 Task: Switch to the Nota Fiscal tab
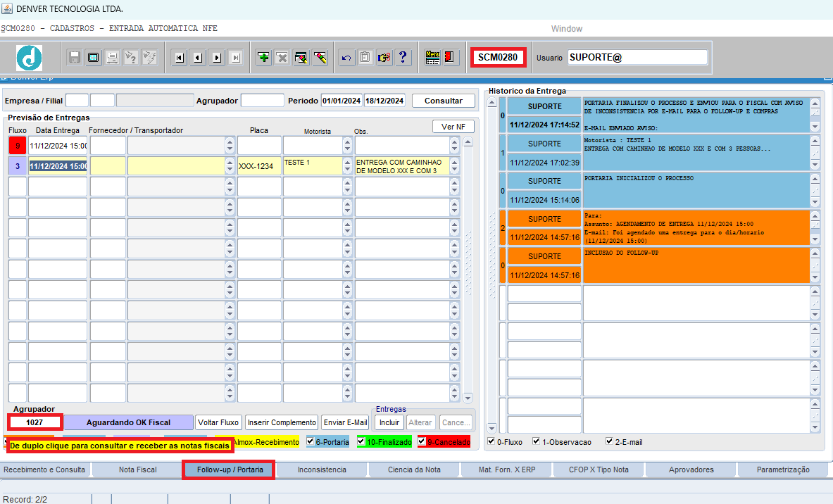click(x=137, y=470)
